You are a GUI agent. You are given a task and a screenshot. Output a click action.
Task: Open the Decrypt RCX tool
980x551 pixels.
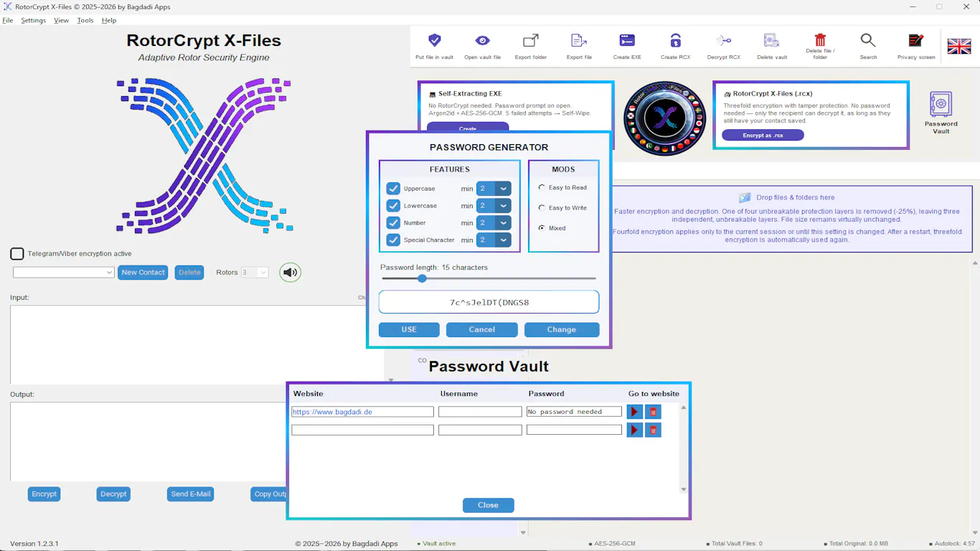[x=723, y=41]
